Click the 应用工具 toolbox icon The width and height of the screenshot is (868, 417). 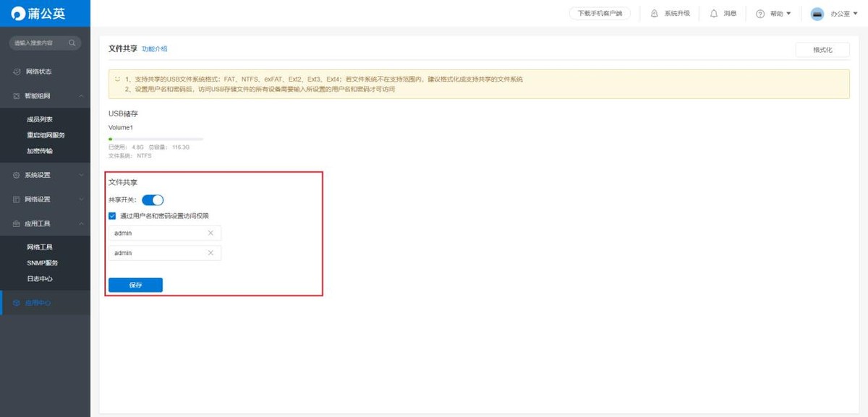click(x=17, y=223)
